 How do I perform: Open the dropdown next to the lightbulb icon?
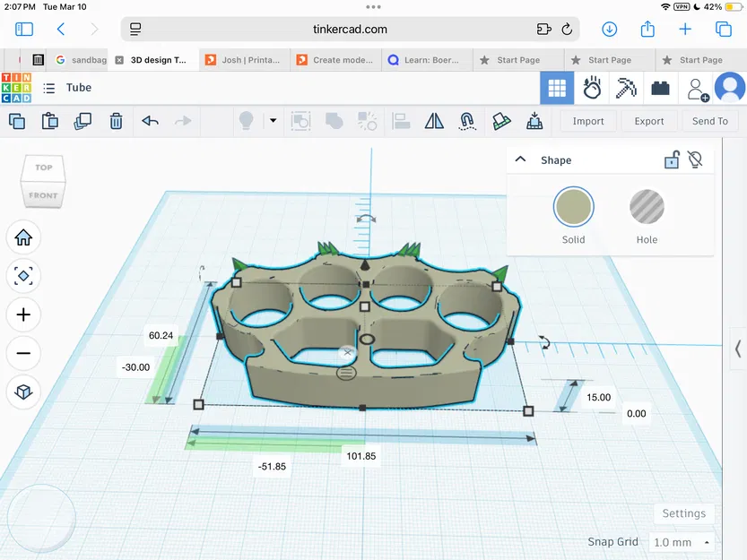click(x=274, y=120)
